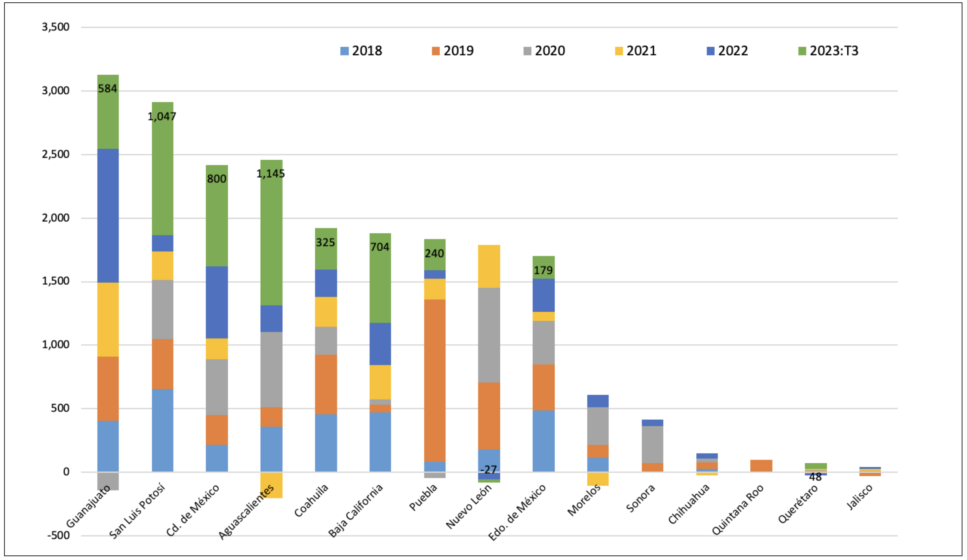The width and height of the screenshot is (967, 560).
Task: Click the 2018 legend color swatch
Action: [344, 51]
